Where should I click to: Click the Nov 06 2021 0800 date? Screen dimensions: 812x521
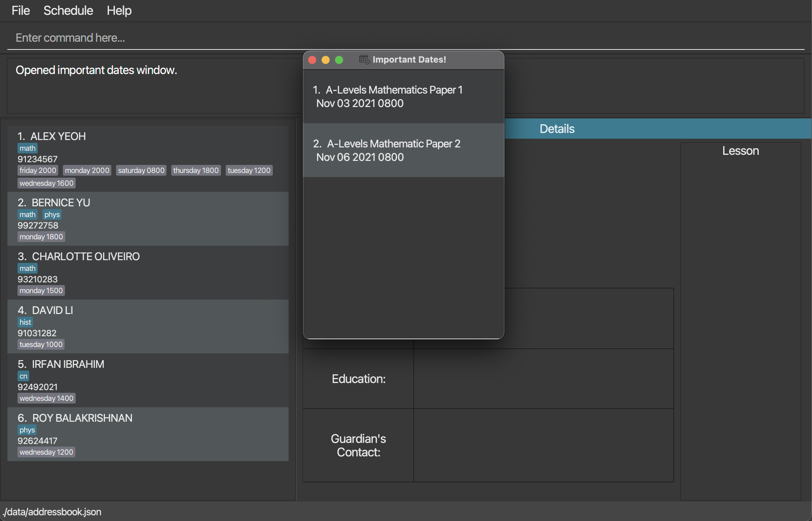point(360,157)
